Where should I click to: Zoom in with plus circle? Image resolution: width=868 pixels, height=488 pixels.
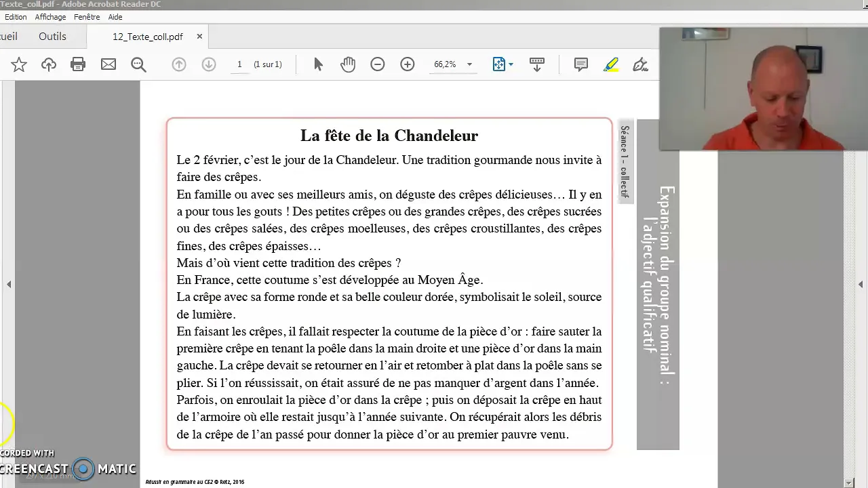tap(408, 64)
